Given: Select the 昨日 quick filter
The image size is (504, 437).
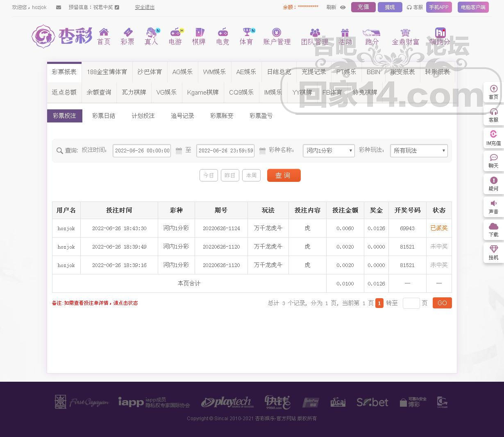Looking at the screenshot, I should click(x=230, y=175).
